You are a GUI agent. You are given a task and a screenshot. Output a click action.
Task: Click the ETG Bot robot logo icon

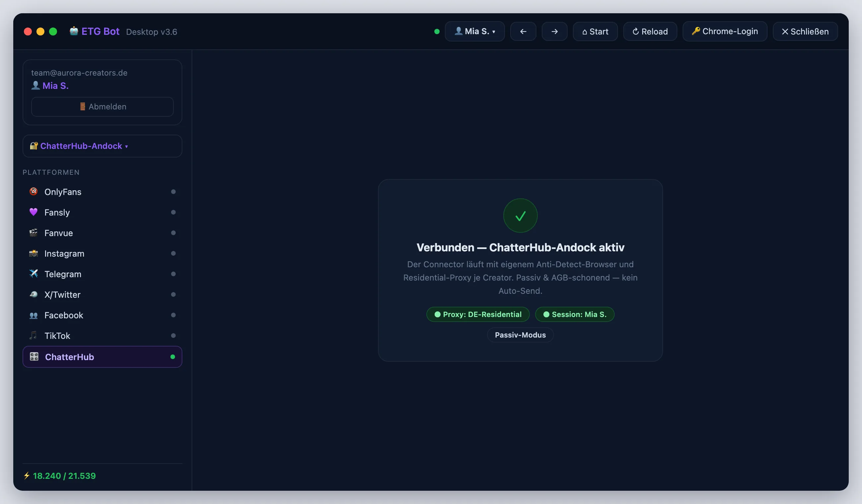click(x=74, y=31)
